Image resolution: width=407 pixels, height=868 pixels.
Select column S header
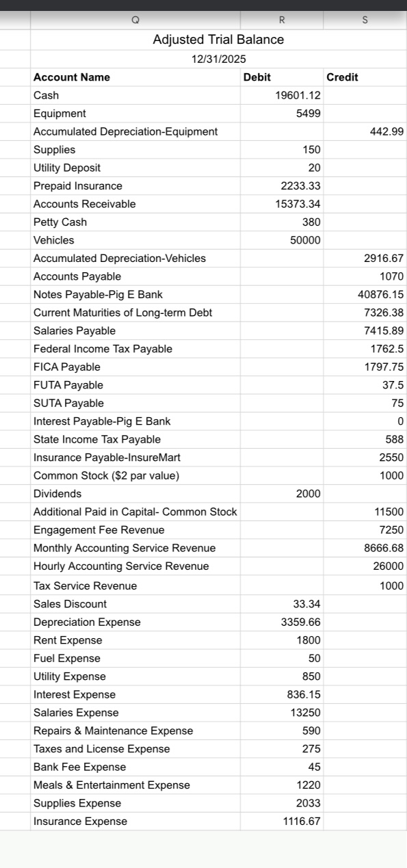[x=365, y=21]
